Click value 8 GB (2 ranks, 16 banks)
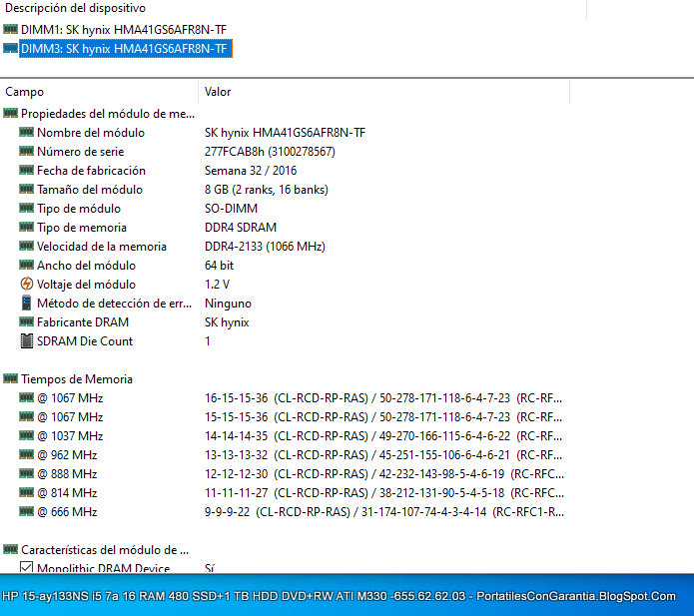The image size is (694, 616). [x=267, y=190]
